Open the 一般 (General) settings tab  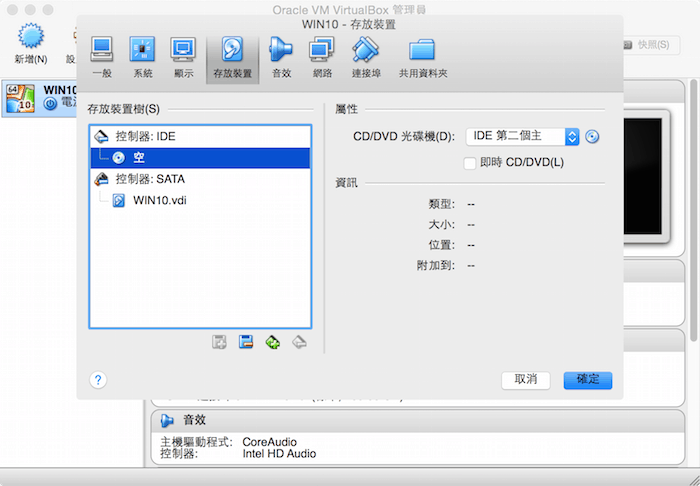pyautogui.click(x=102, y=58)
